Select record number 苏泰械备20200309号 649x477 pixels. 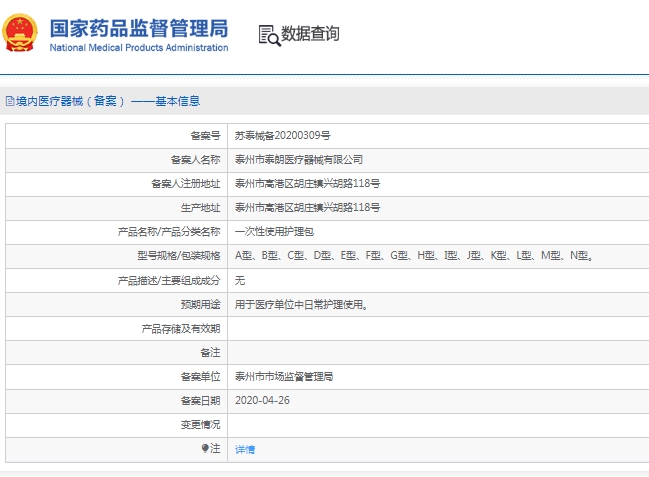[282, 135]
